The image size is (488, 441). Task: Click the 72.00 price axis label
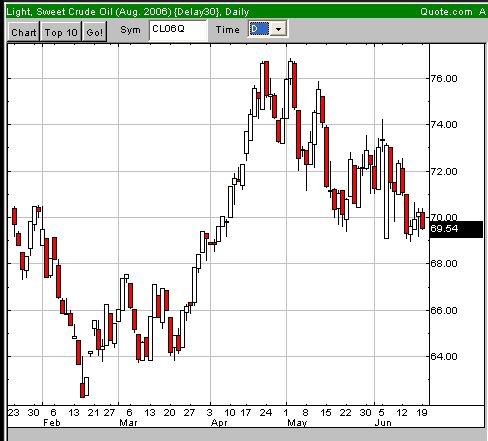click(x=444, y=172)
